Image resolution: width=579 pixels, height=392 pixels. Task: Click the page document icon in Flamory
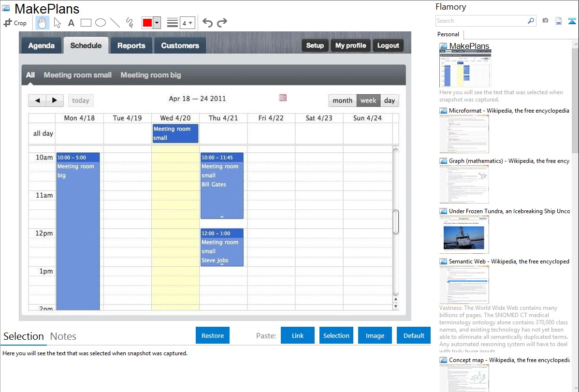[x=559, y=21]
